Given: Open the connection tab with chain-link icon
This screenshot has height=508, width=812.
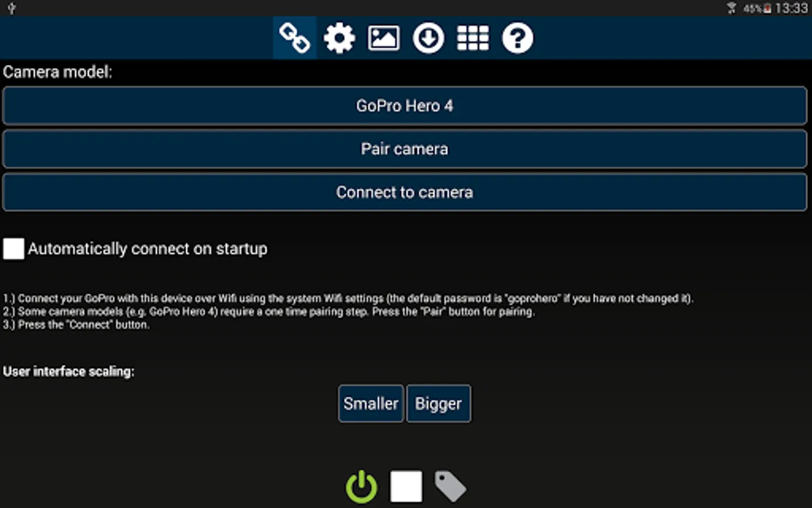Looking at the screenshot, I should click(294, 38).
